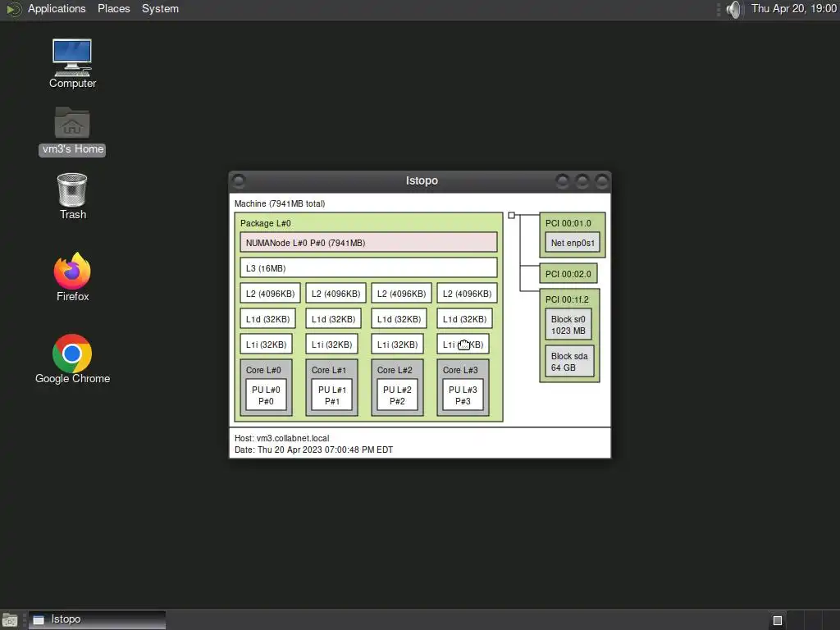Click the Core L#3 label
The width and height of the screenshot is (840, 630).
coord(460,370)
